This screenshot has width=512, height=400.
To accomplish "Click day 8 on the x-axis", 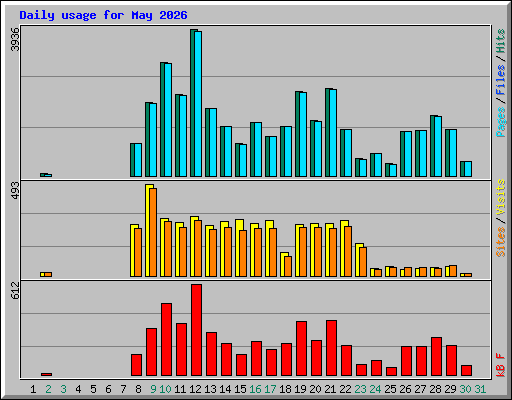I will coord(138,389).
